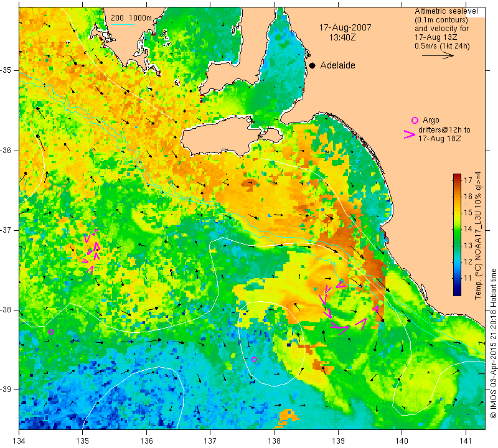Click the -36 latitude axis label

9,150
